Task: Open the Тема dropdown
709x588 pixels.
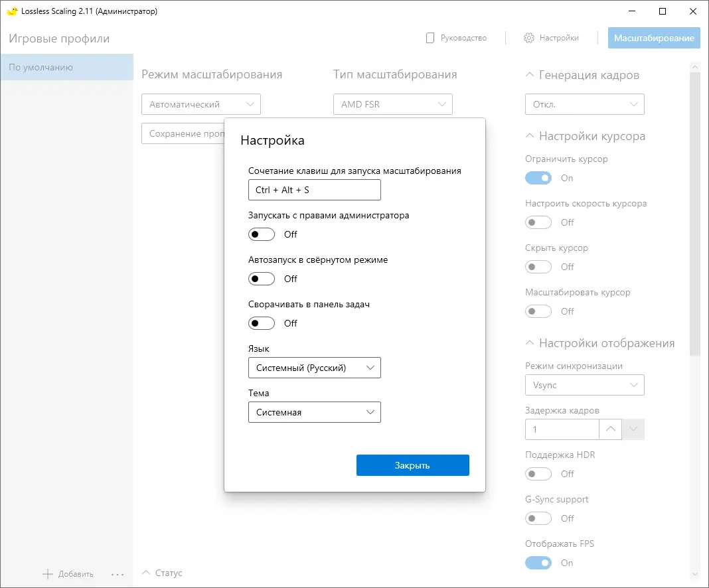Action: coord(314,412)
